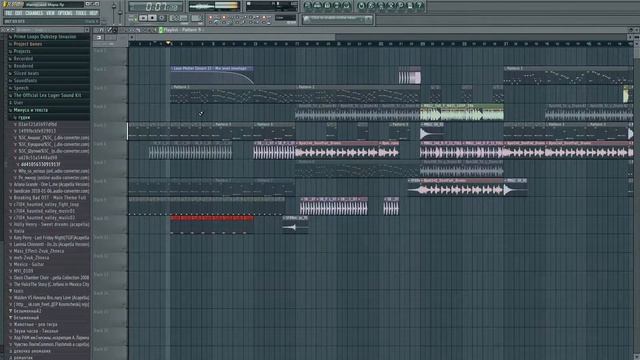Open the EDIT menu
This screenshot has height=360, width=640.
pos(18,13)
